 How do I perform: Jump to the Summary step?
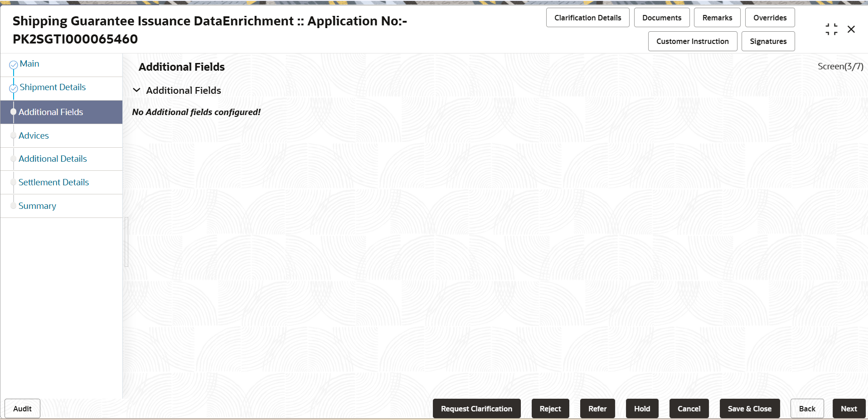(x=37, y=206)
